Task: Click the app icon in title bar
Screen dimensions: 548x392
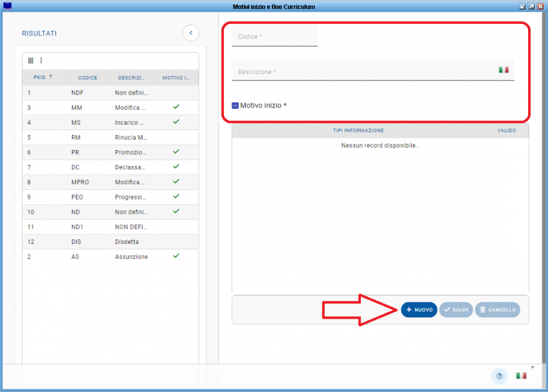Action: (8, 6)
